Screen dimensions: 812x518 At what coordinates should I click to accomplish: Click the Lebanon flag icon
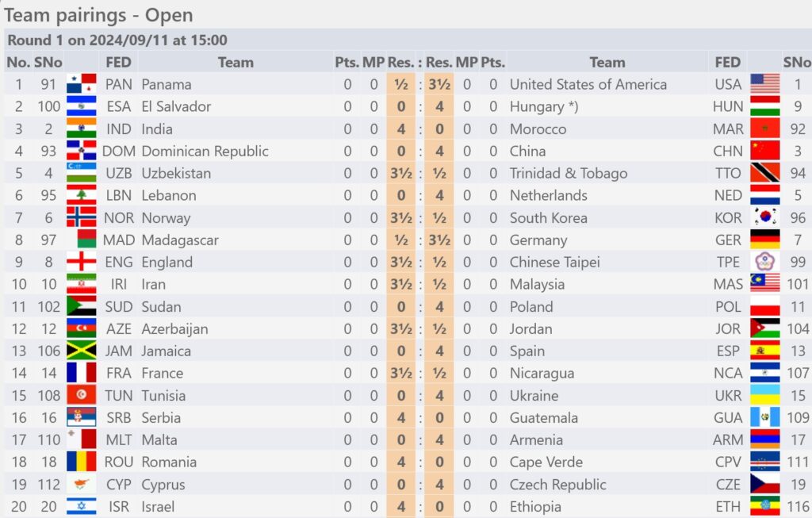pyautogui.click(x=82, y=195)
